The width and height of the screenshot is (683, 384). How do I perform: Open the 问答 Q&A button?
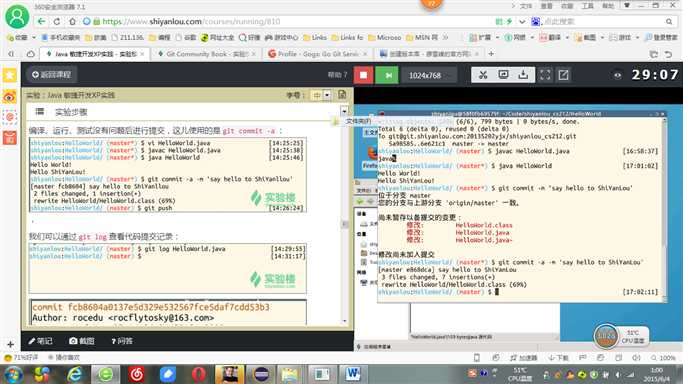tap(122, 341)
